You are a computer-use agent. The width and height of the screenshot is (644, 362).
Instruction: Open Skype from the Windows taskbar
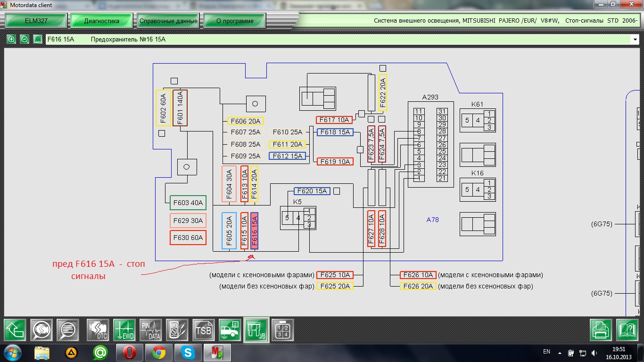point(188,352)
